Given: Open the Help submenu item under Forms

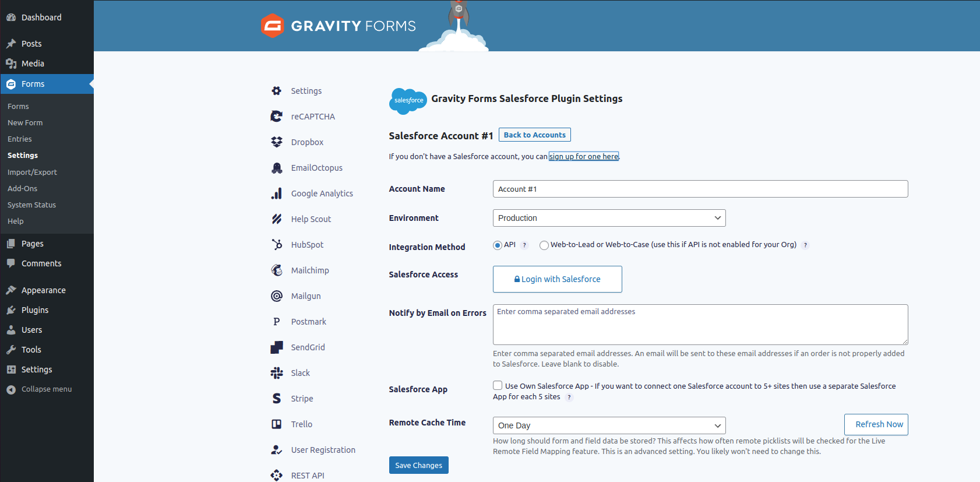Looking at the screenshot, I should pyautogui.click(x=16, y=221).
